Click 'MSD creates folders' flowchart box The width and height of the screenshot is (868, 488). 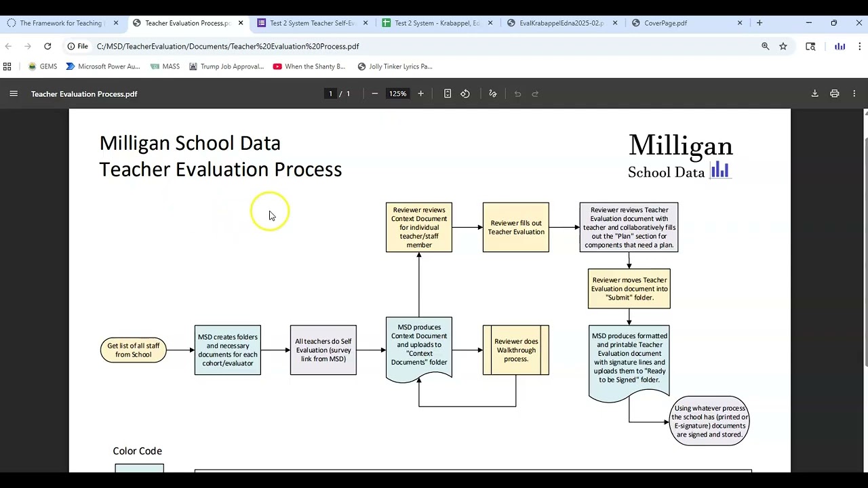228,350
